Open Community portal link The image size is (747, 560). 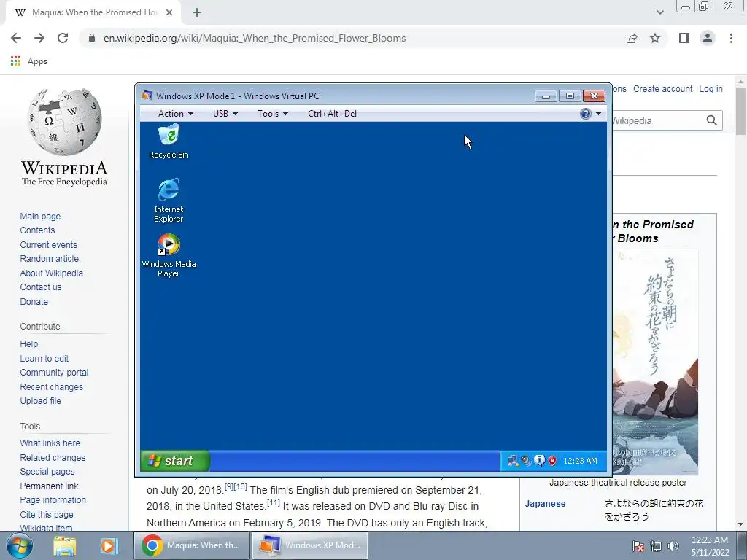coord(54,373)
